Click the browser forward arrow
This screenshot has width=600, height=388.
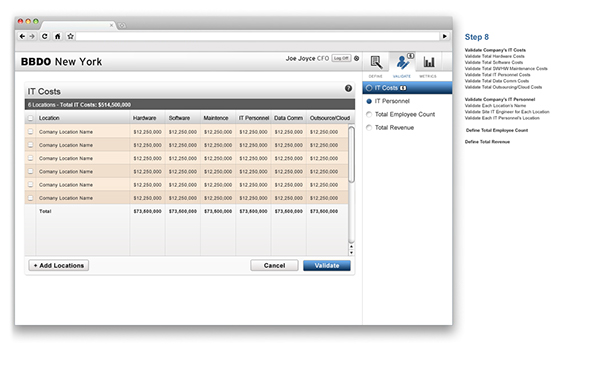pos(32,36)
